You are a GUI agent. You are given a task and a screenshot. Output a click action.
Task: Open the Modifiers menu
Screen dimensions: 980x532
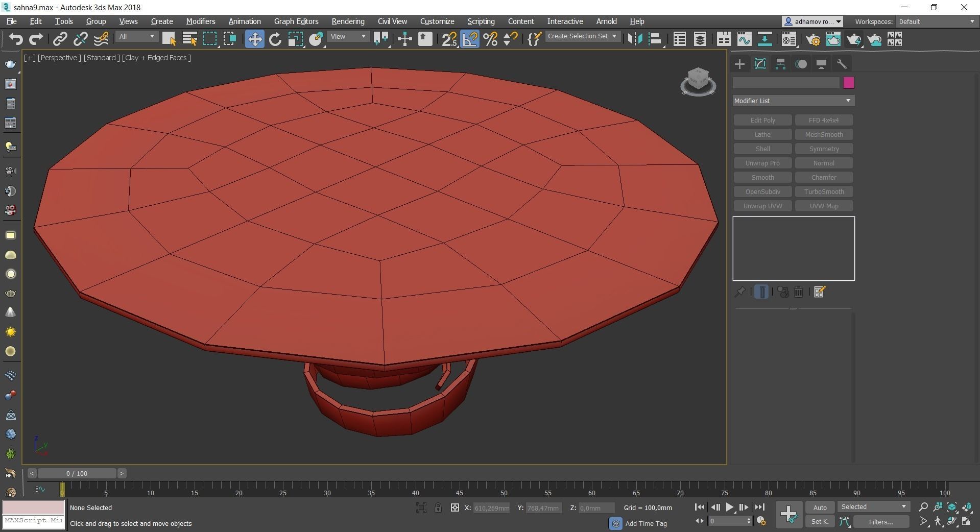(201, 21)
